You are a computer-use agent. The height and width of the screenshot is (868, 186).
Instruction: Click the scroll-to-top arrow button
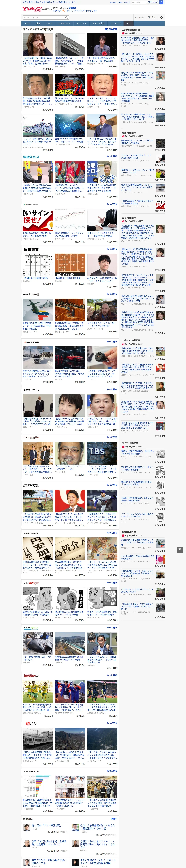pos(180,550)
